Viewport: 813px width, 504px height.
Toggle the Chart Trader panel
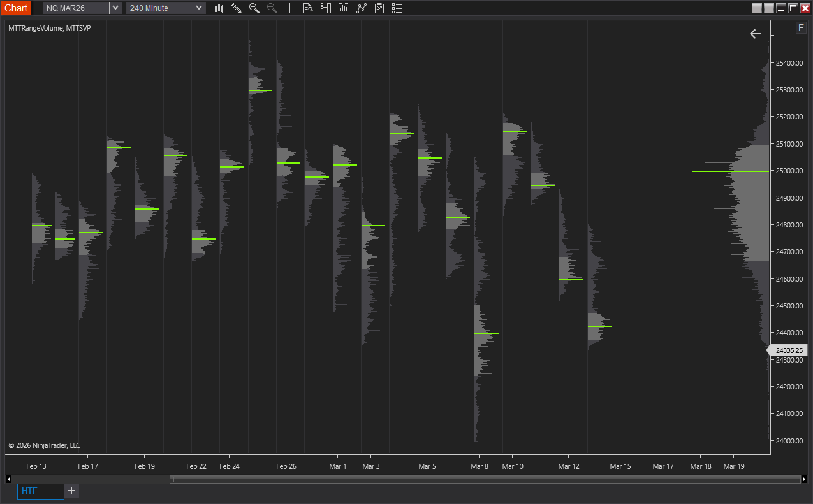pyautogui.click(x=325, y=8)
